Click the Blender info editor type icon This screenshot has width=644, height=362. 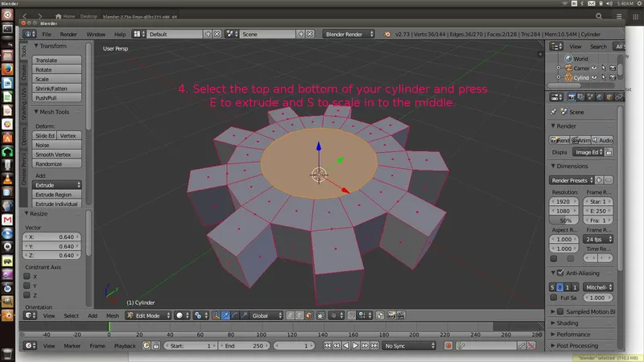click(x=29, y=35)
